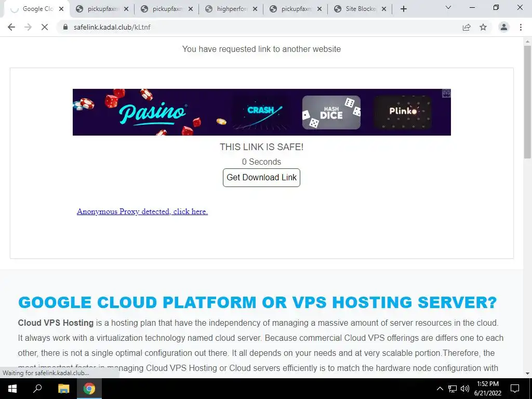Click the Hash Dice tile in ad

(x=331, y=112)
